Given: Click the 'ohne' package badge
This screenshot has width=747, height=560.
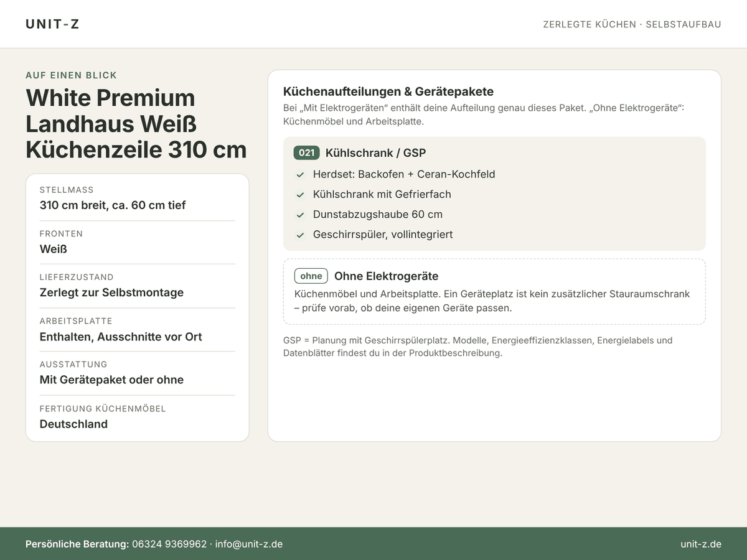Looking at the screenshot, I should [311, 276].
